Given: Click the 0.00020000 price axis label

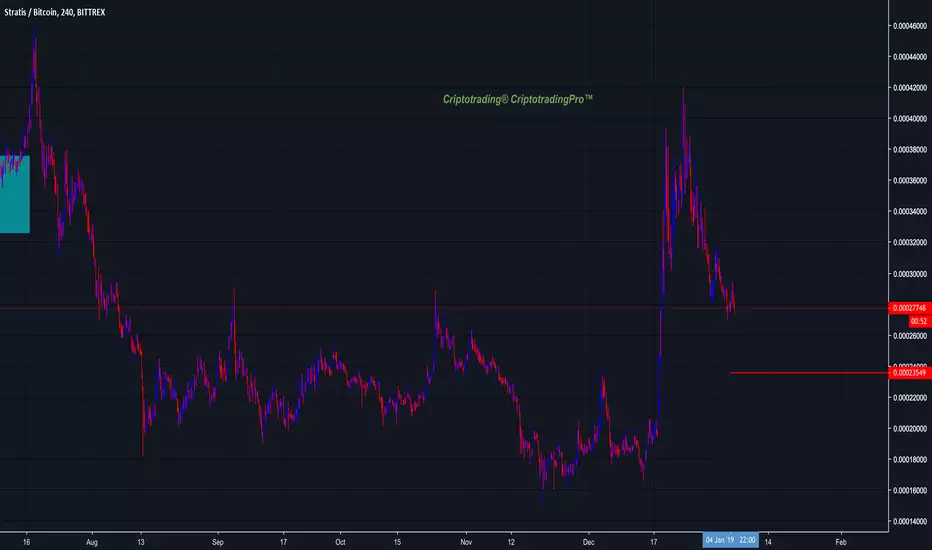Looking at the screenshot, I should tap(910, 429).
